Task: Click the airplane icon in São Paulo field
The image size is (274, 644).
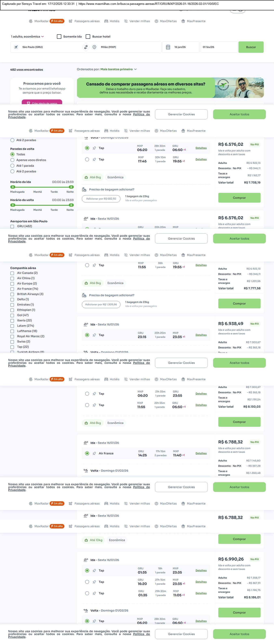Action: click(x=16, y=47)
